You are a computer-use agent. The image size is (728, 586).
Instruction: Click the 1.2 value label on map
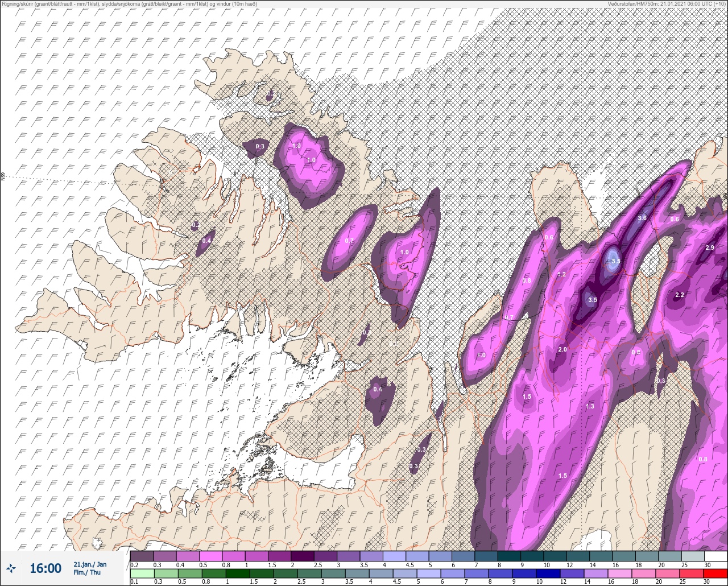pyautogui.click(x=561, y=274)
